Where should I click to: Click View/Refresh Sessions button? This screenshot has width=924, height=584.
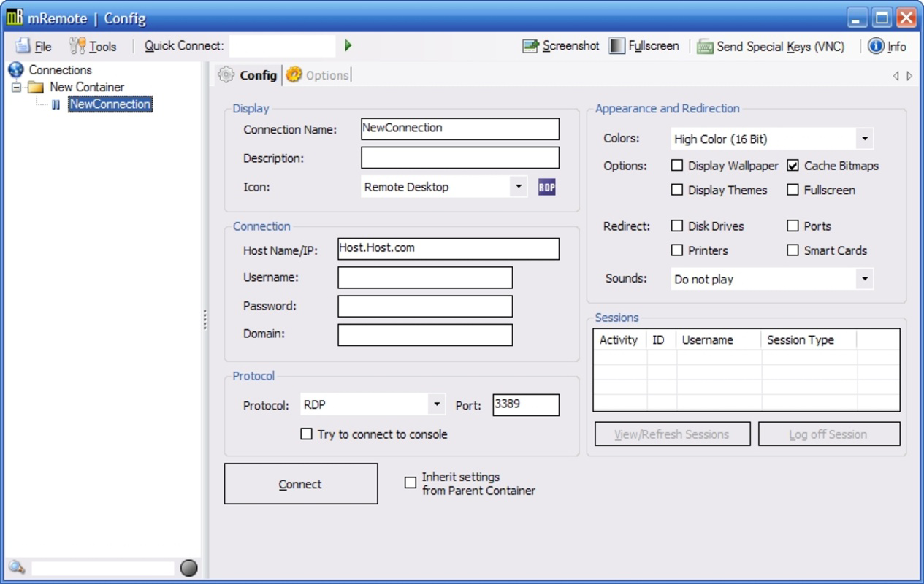(672, 434)
